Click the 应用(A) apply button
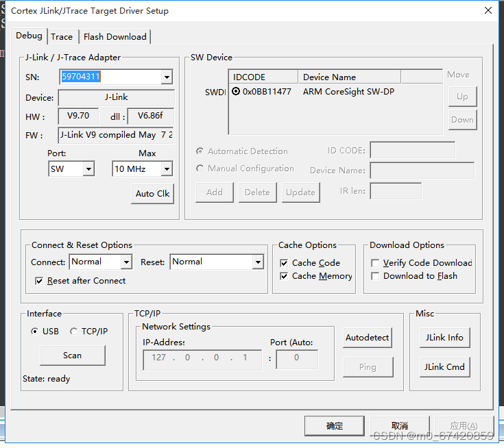 464,426
